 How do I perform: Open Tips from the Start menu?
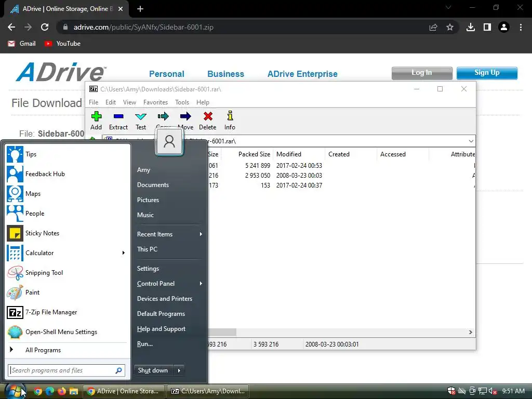click(67, 154)
